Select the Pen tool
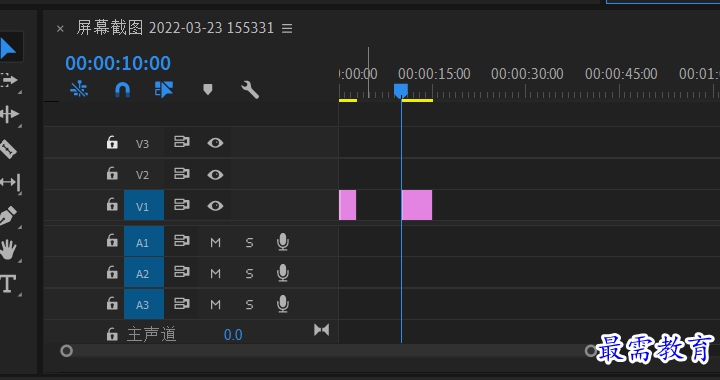The height and width of the screenshot is (380, 720). click(x=8, y=216)
